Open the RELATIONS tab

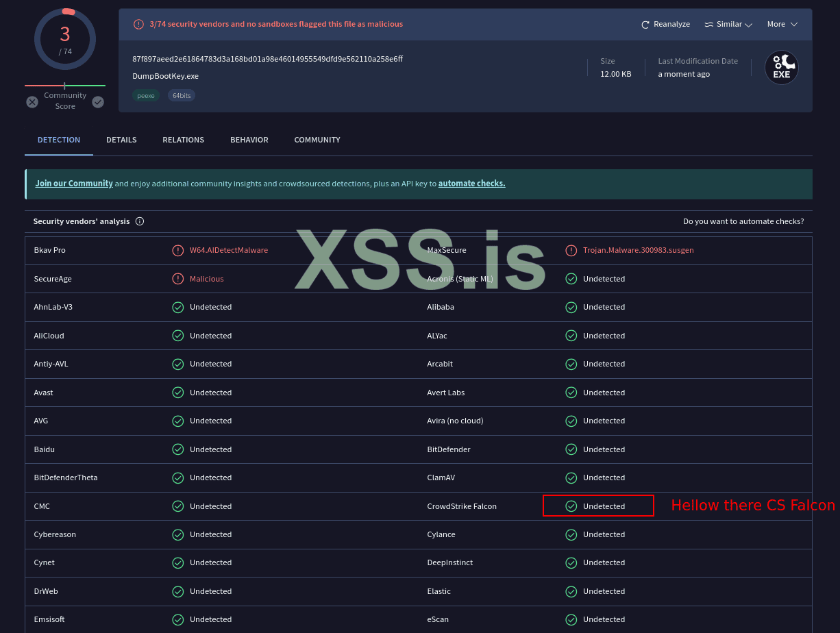pos(184,140)
